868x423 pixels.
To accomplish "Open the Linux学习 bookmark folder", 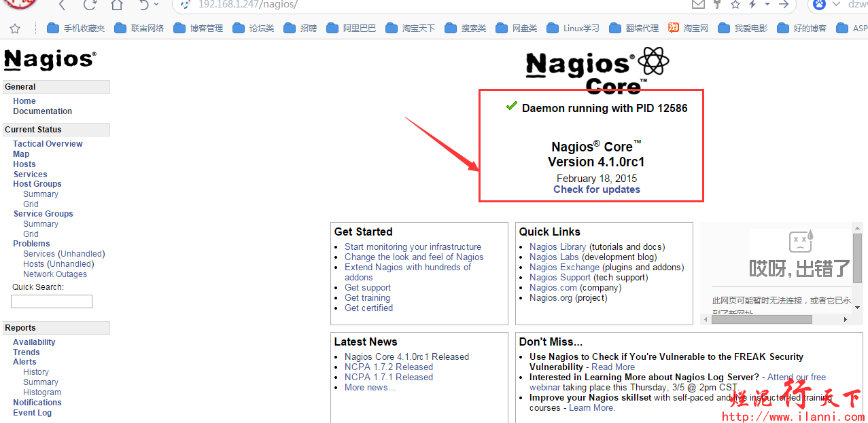I will (x=573, y=29).
